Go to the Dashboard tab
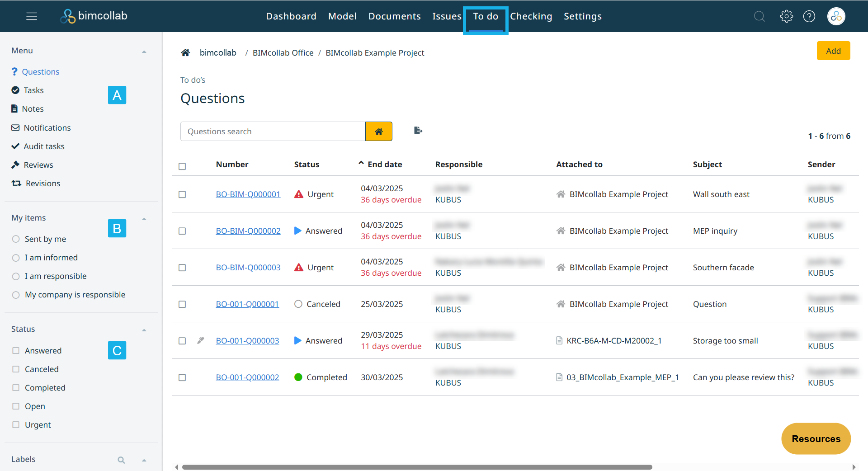868x471 pixels. [x=291, y=16]
